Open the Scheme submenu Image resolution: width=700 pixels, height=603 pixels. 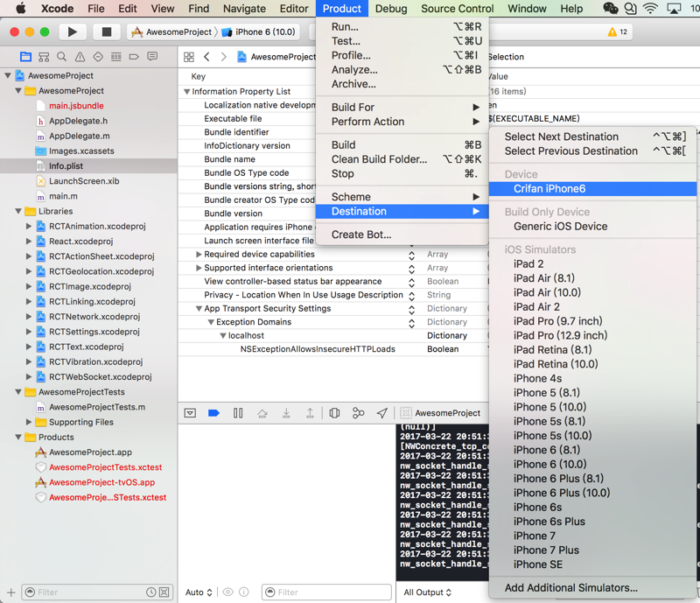402,197
